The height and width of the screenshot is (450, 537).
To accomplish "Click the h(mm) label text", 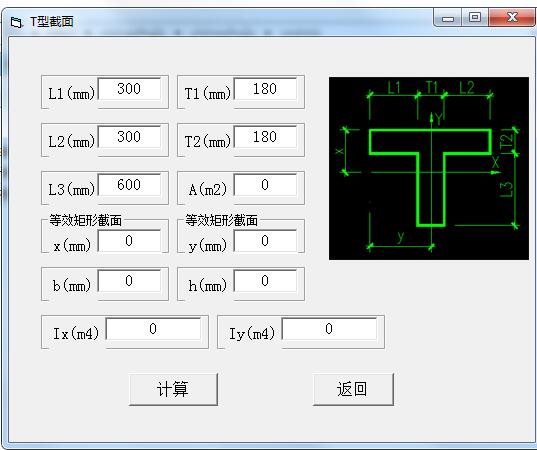I will [x=208, y=285].
